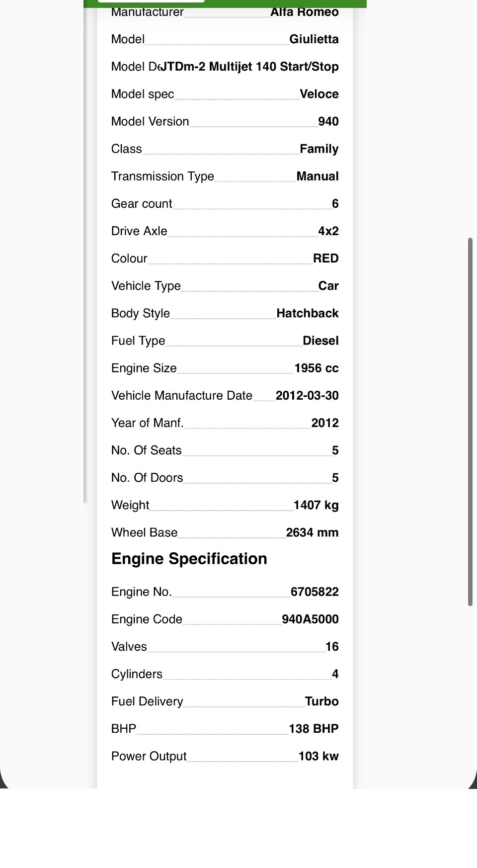Viewport: 477px width, 868px height.
Task: Click the Class value 'Family'
Action: point(319,149)
